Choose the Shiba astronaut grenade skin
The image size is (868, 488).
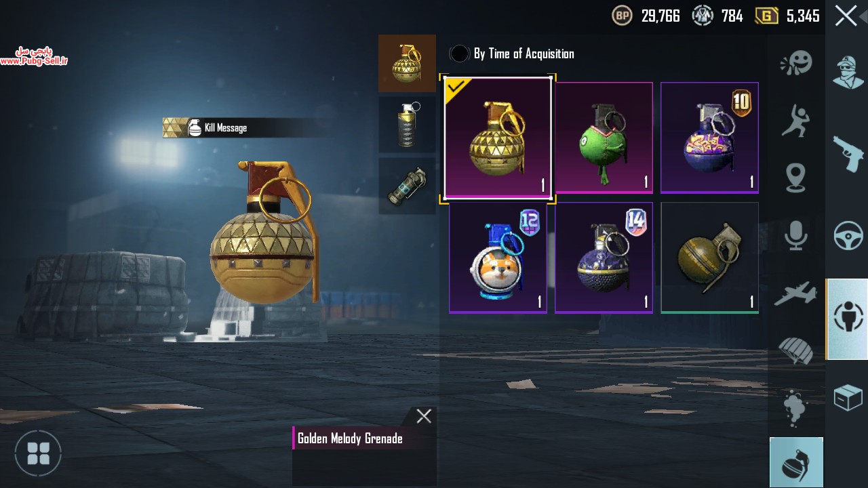(x=498, y=258)
